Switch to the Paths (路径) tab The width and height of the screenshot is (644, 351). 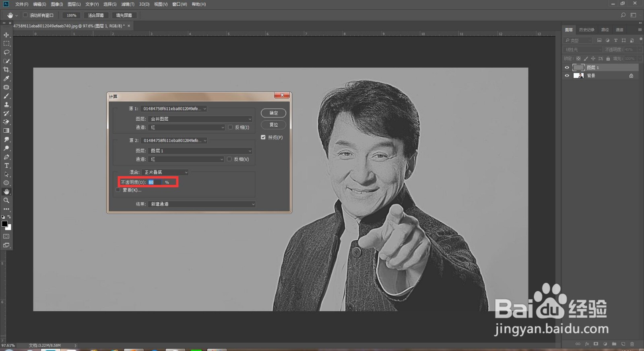(605, 30)
